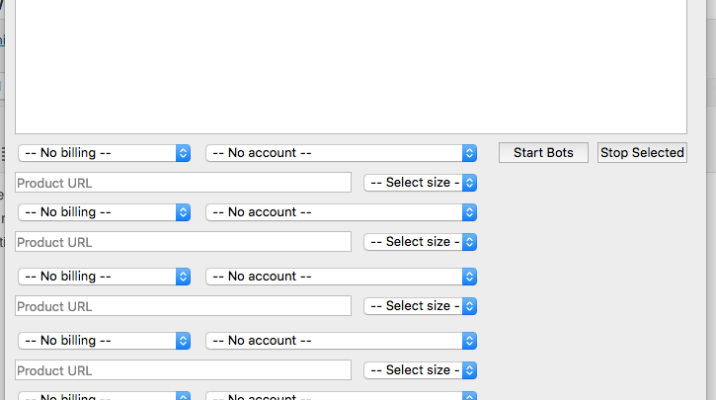Select the fourth Product URL input field
The width and height of the screenshot is (716, 400).
tap(184, 370)
